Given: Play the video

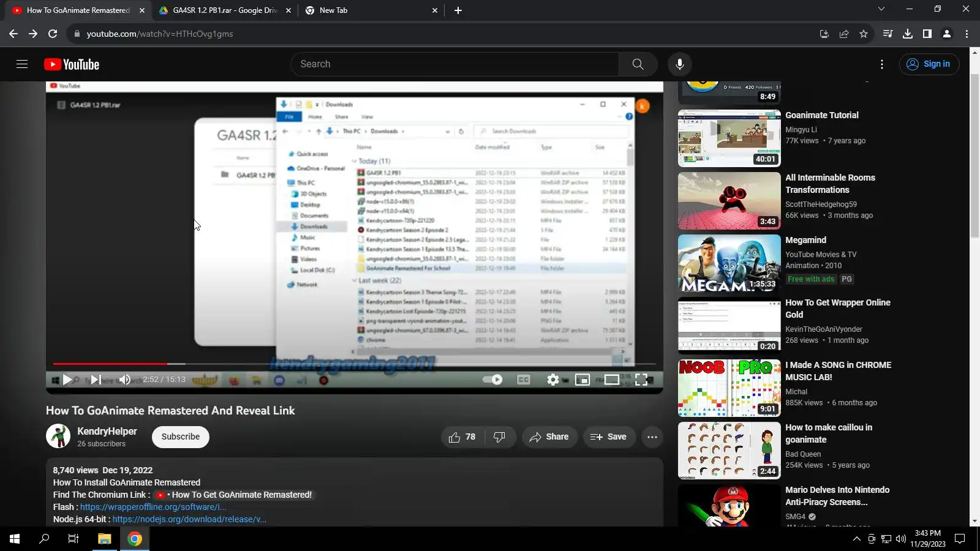Looking at the screenshot, I should tap(67, 380).
